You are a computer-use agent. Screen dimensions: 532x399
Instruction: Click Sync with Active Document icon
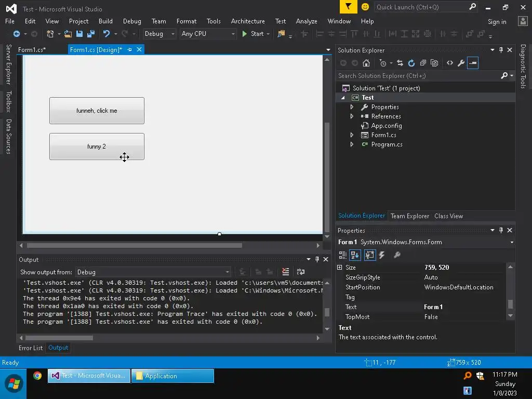tap(400, 63)
